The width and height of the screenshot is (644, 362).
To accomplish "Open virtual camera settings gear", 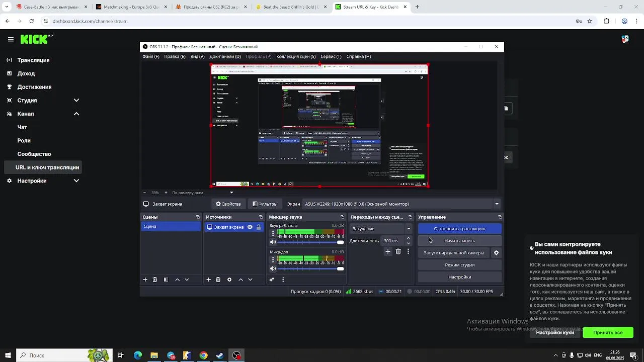I will [496, 253].
